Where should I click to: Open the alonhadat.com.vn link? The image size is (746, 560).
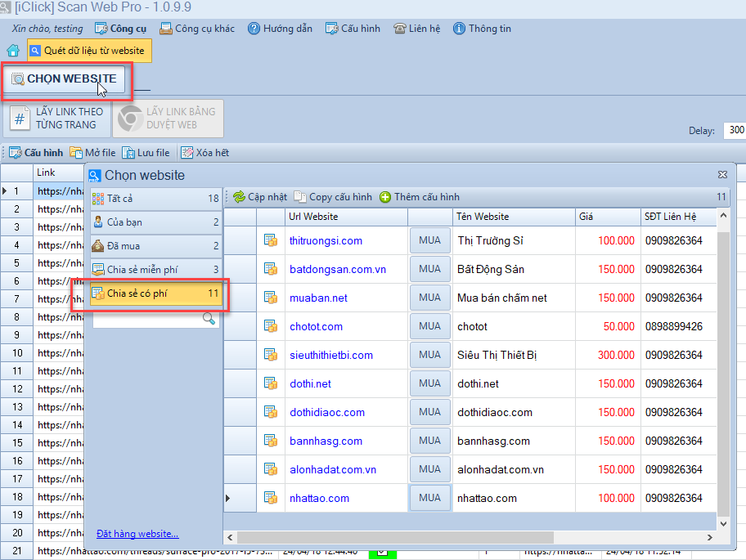[x=333, y=470]
